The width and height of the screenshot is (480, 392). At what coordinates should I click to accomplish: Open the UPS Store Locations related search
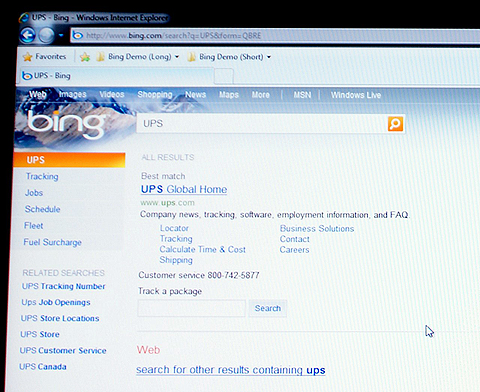(60, 318)
